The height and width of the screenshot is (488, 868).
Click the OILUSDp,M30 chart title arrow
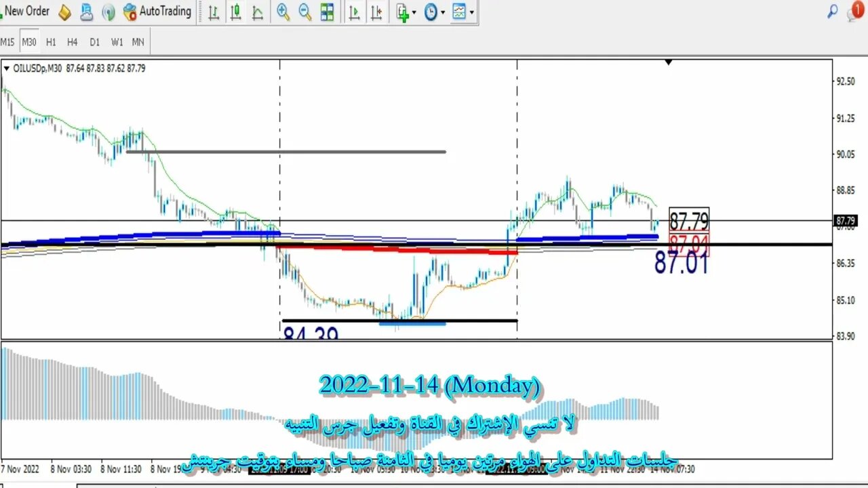click(x=7, y=68)
